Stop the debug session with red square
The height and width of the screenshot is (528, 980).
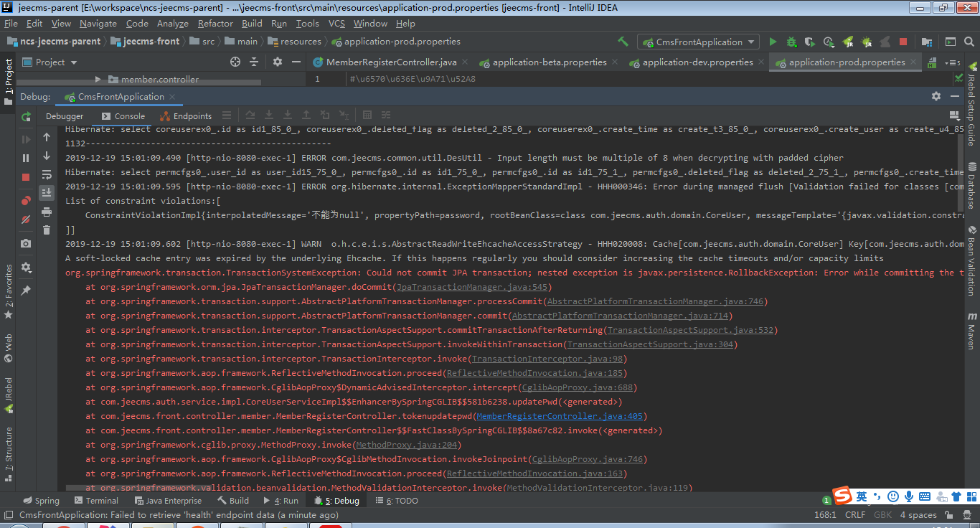[x=27, y=177]
